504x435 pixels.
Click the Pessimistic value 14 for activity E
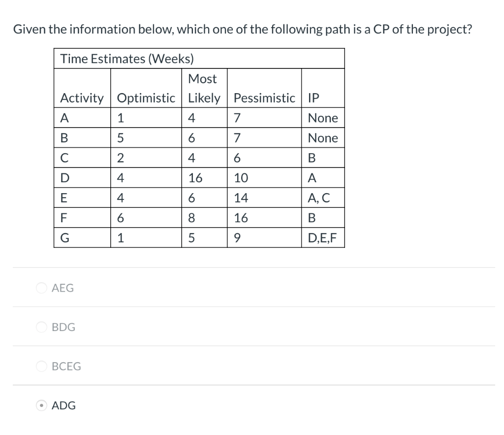(264, 198)
